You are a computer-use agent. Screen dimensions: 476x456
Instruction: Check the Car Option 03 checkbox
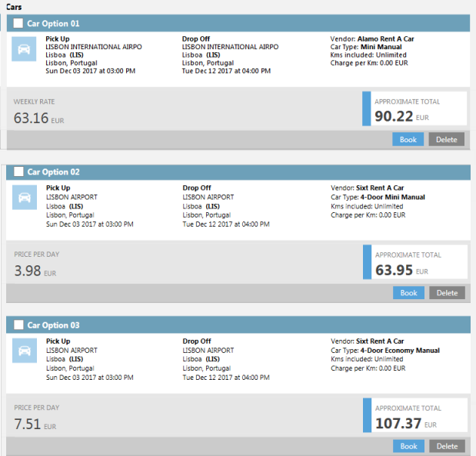pos(18,325)
